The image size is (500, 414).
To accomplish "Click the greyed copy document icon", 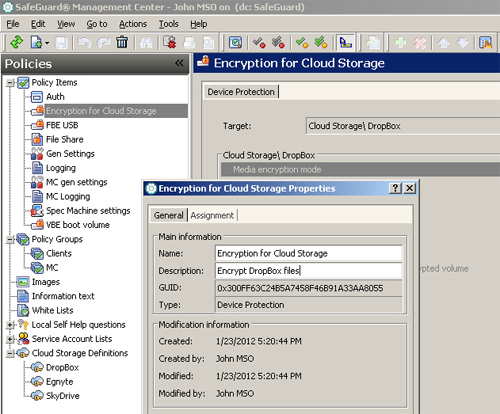I will [373, 43].
